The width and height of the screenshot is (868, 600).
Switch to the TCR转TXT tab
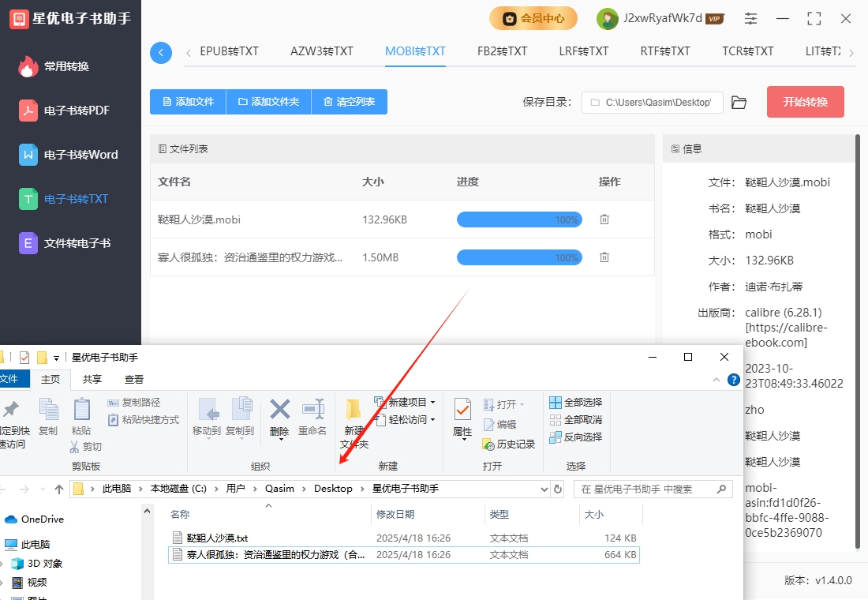coord(747,51)
